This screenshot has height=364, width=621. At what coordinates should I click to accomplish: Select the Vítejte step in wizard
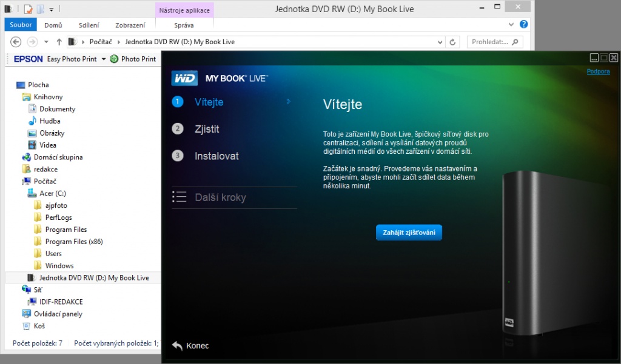209,102
